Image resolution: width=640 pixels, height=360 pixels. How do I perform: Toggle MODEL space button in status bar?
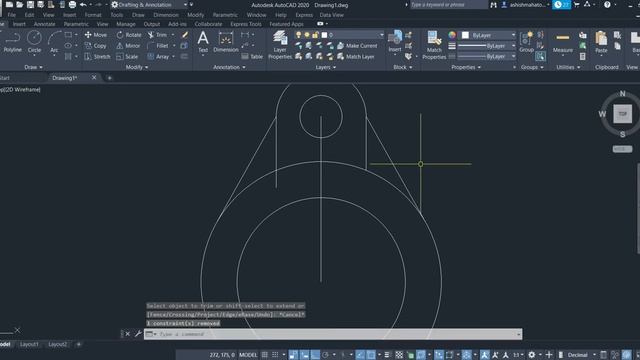coord(248,355)
